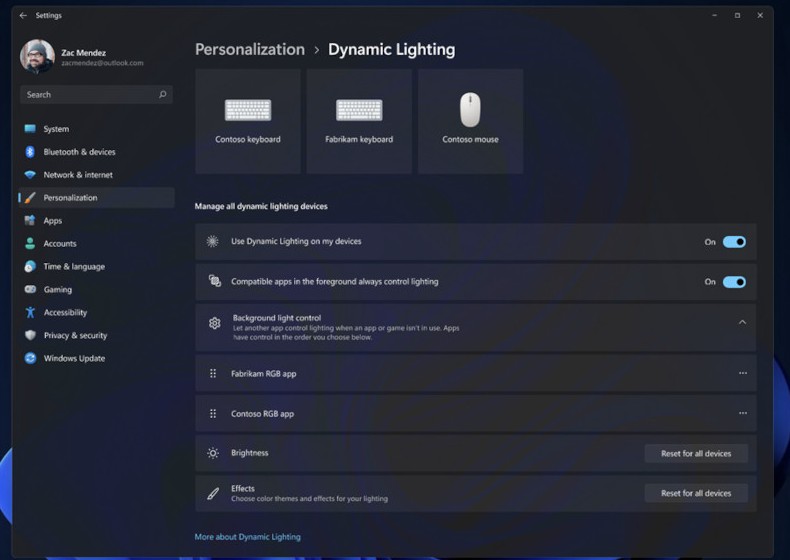Viewport: 790px width, 560px height.
Task: Click the Privacy & security label
Action: click(75, 335)
